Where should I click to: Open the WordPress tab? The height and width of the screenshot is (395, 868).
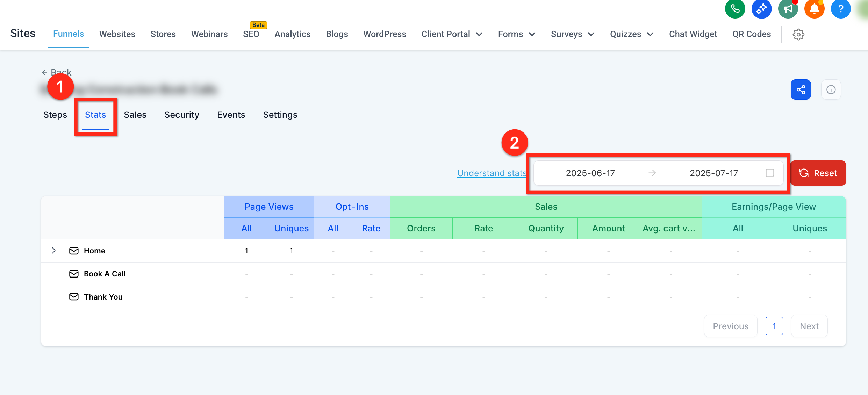(385, 34)
